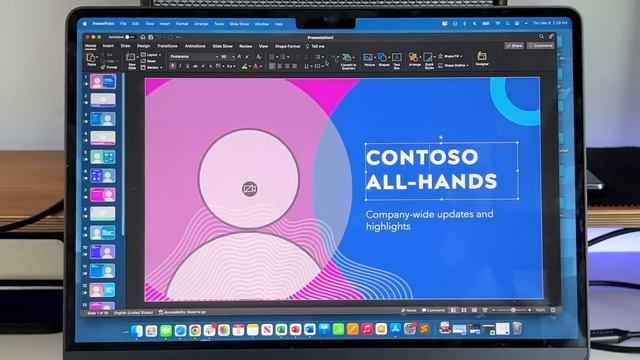
Task: Click the Tell me search box
Action: pyautogui.click(x=315, y=46)
